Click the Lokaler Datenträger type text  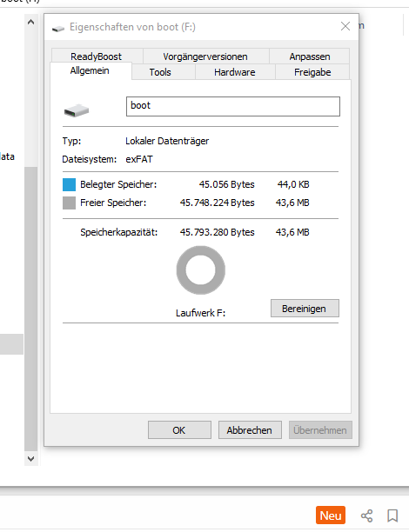click(167, 141)
